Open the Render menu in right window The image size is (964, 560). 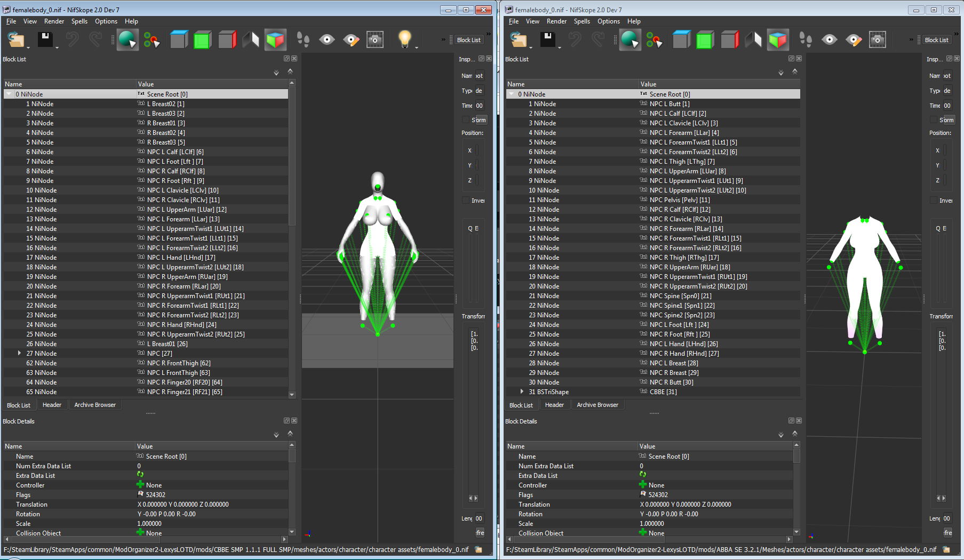coord(556,21)
